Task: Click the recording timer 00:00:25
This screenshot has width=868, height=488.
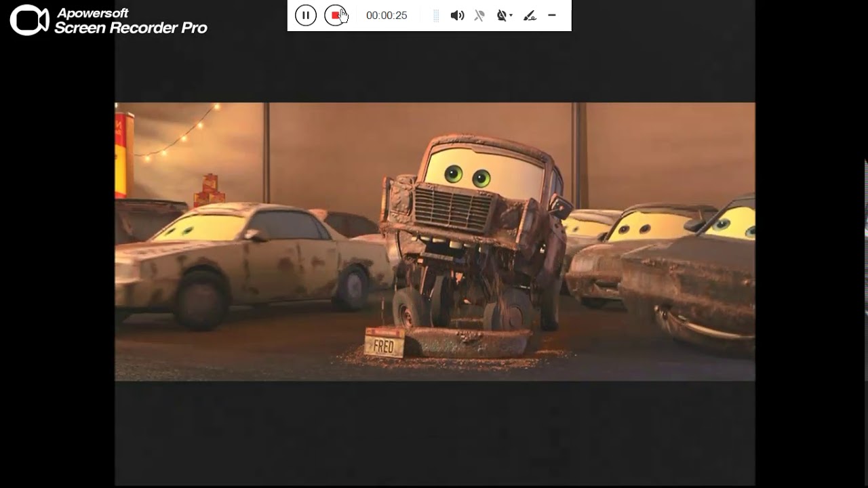Action: click(387, 15)
